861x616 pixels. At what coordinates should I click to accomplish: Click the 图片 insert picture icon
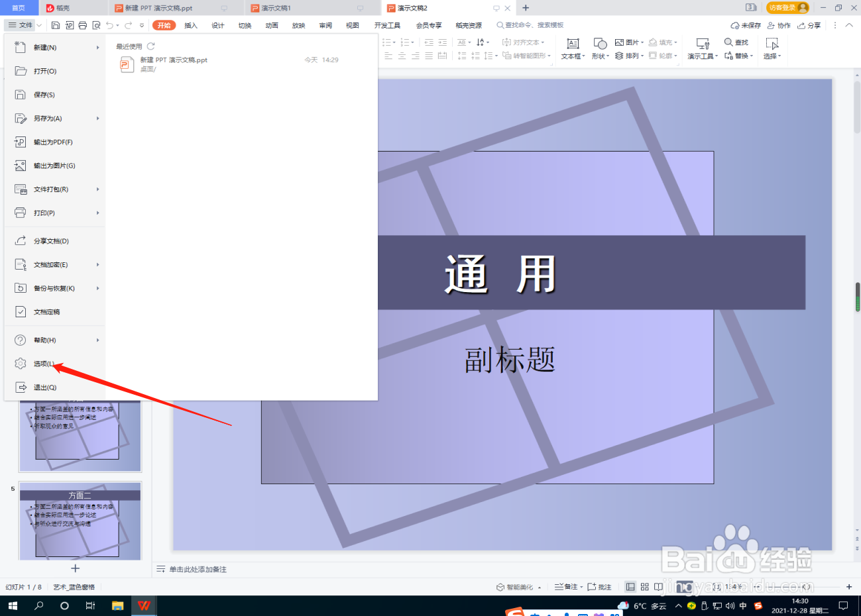(619, 42)
